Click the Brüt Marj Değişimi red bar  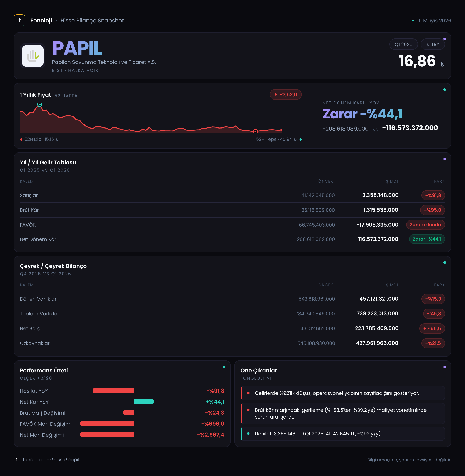129,413
